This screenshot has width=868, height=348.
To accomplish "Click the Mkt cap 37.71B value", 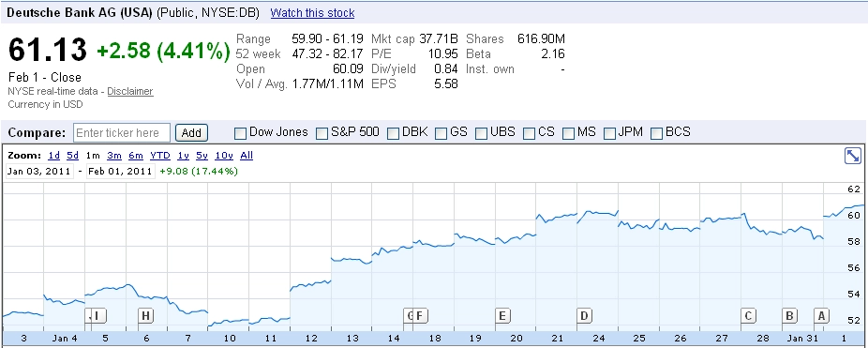I will click(439, 39).
